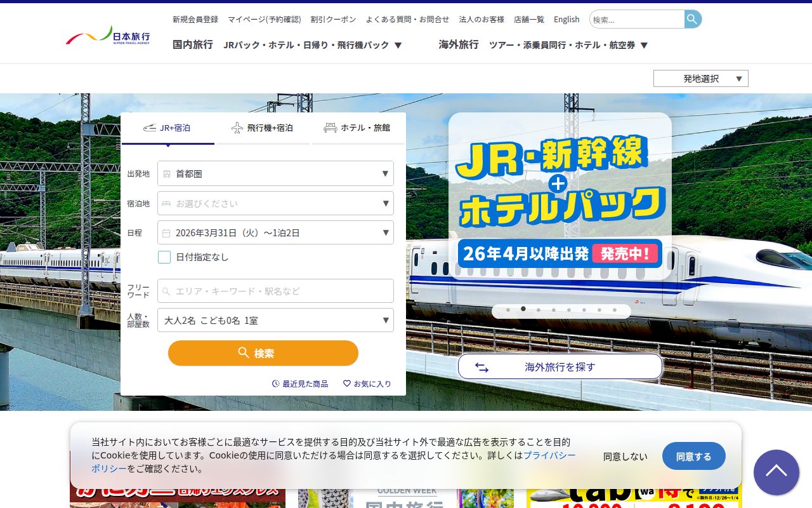Screen dimensions: 812x508
Task: Click 同意する on cookie banner
Action: [x=694, y=456]
